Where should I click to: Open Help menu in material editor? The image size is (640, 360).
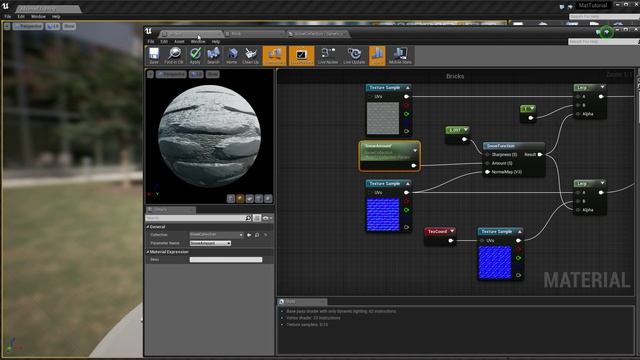tap(216, 42)
